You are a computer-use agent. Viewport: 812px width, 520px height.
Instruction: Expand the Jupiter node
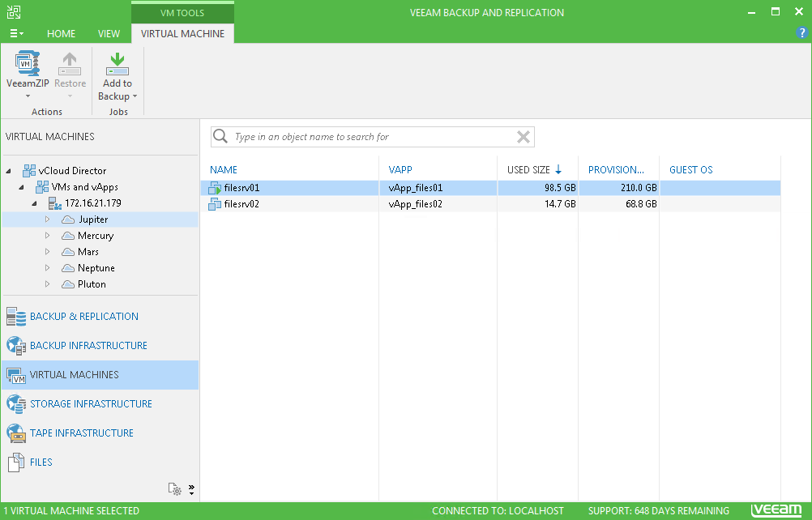click(x=47, y=220)
